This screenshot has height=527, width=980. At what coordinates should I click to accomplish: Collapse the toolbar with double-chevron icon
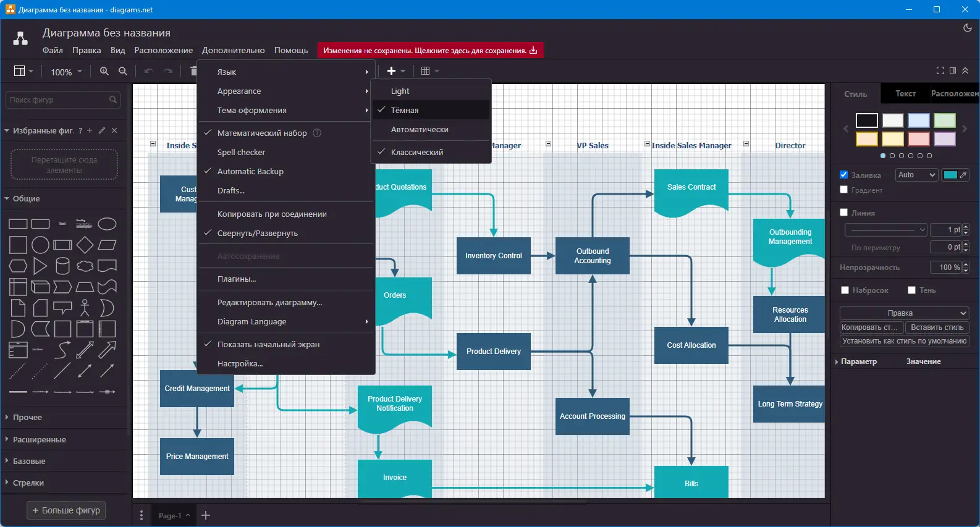pos(965,70)
